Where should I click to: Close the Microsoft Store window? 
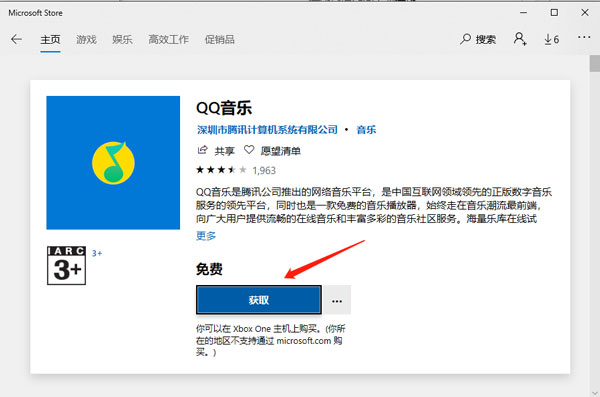point(585,13)
